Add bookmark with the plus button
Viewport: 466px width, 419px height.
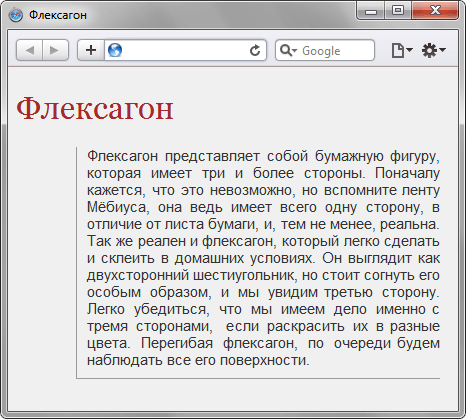(x=91, y=50)
